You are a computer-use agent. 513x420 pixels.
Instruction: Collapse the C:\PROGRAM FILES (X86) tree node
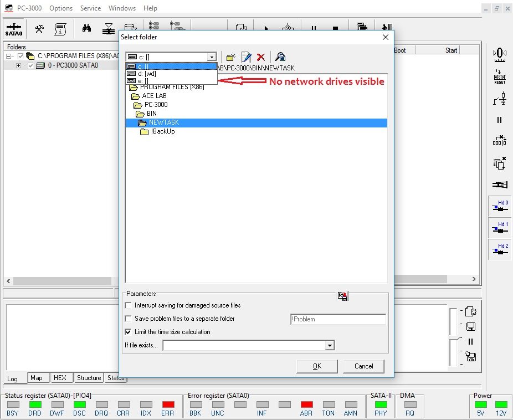pyautogui.click(x=8, y=56)
